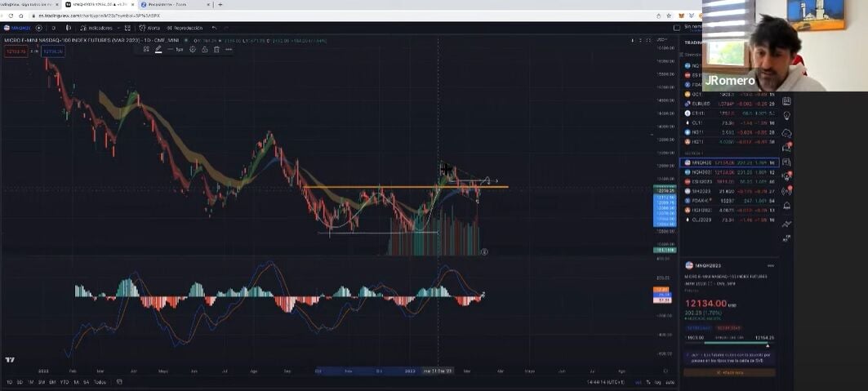This screenshot has width=868, height=391.
Task: Open the cloud icon in right sidebar
Action: [786, 133]
